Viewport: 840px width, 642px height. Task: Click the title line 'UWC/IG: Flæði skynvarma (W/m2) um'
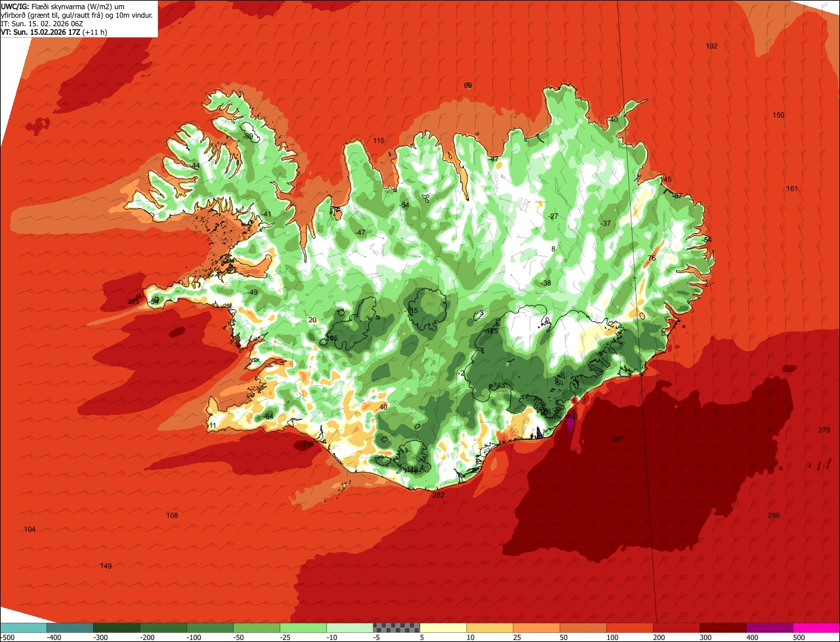[63, 6]
